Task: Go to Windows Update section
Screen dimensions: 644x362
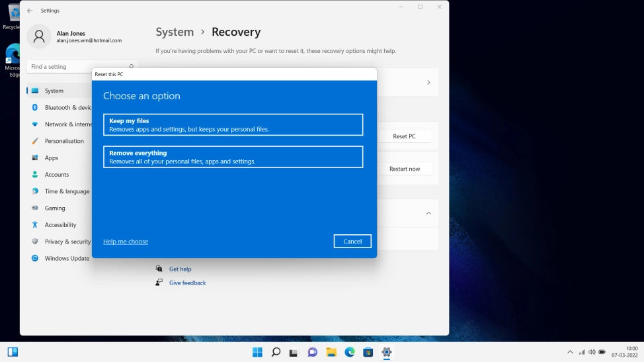Action: coord(67,258)
